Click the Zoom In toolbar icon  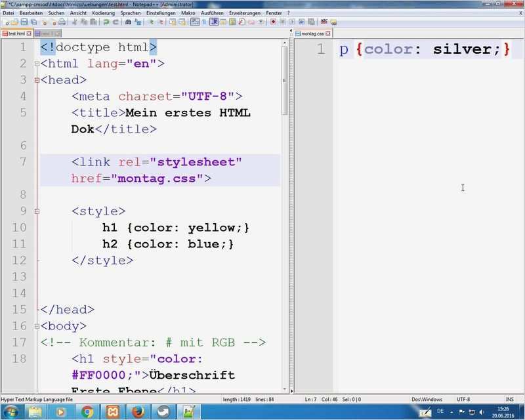coord(152,22)
